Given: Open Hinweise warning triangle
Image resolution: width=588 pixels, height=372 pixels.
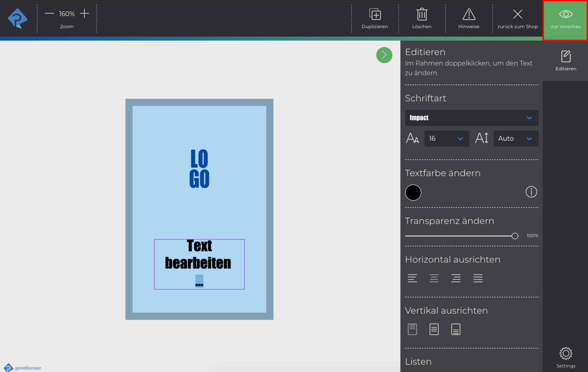Looking at the screenshot, I should [x=469, y=15].
